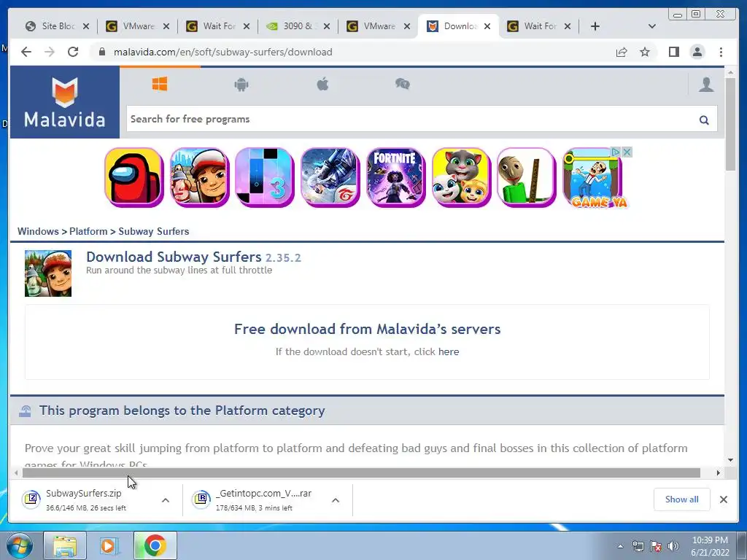The height and width of the screenshot is (560, 747).
Task: Open the Fortnite ad thumbnail
Action: (x=395, y=177)
